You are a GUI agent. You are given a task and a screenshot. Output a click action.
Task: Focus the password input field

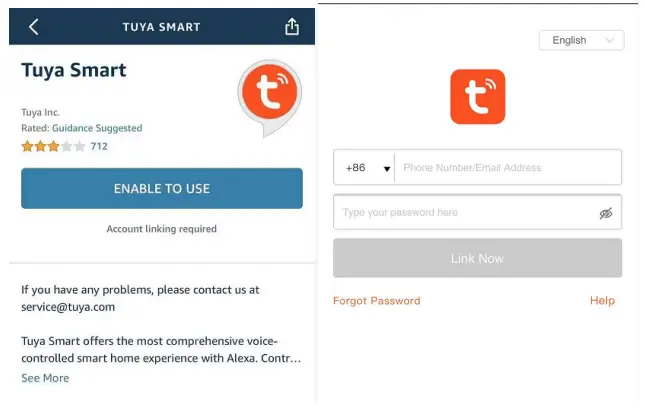(465, 213)
